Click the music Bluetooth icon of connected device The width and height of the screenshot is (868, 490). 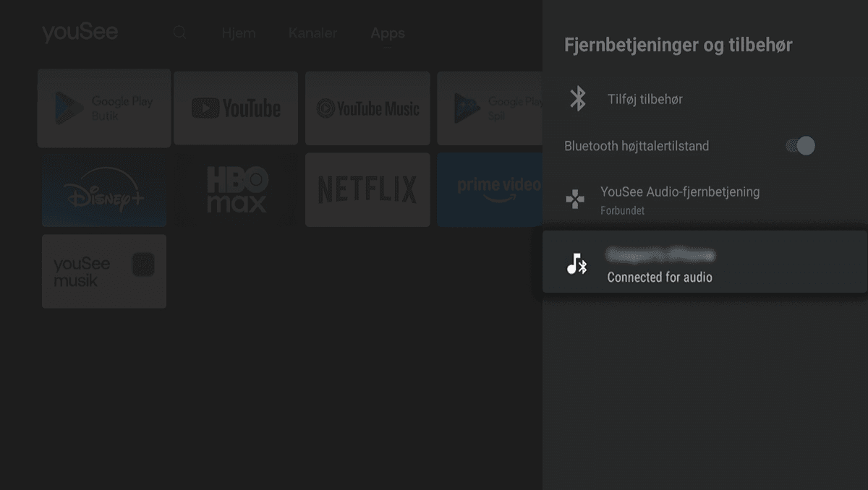pos(576,265)
